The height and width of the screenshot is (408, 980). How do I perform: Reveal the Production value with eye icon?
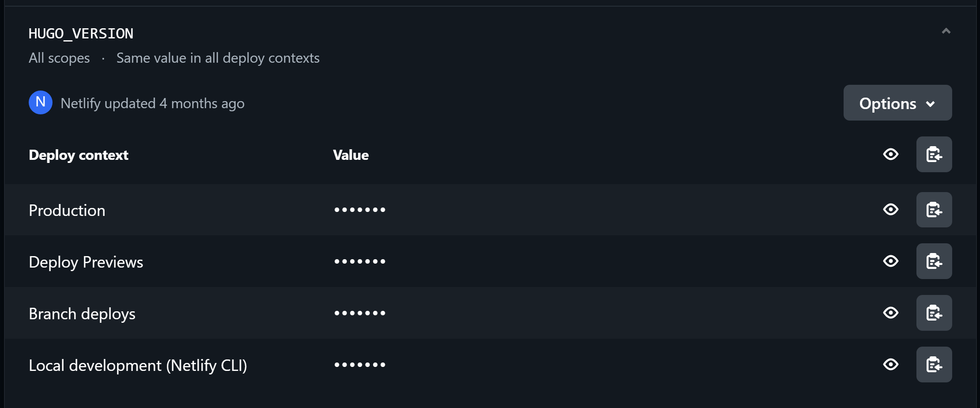click(891, 210)
